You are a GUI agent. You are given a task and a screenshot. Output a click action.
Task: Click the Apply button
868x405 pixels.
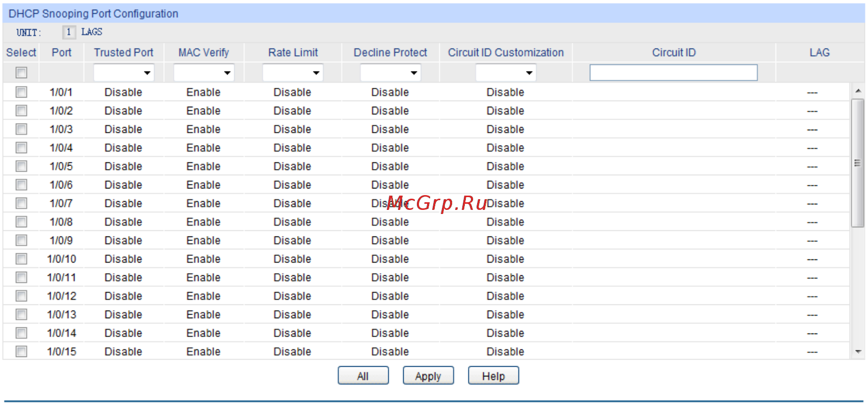point(428,376)
